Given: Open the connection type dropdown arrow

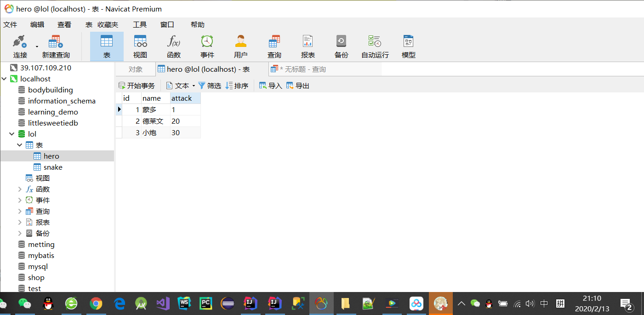Looking at the screenshot, I should click(37, 46).
